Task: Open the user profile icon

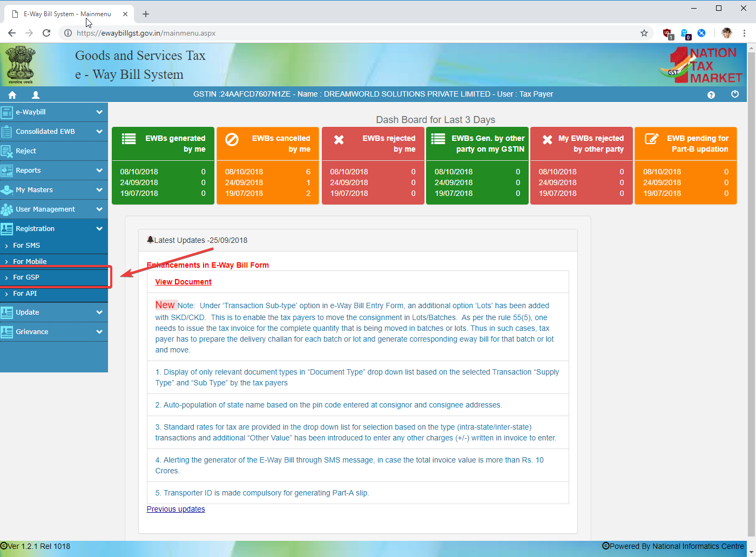Action: tap(36, 95)
